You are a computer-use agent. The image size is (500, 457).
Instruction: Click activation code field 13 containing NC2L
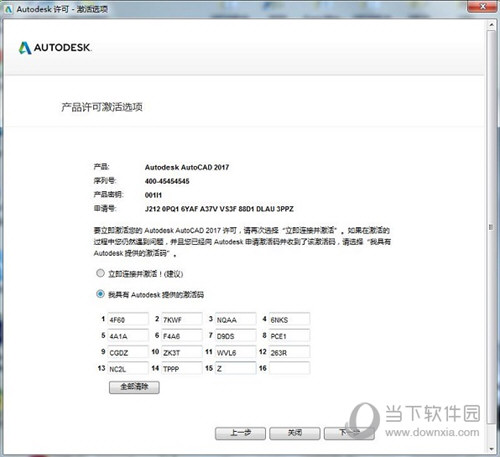point(128,368)
